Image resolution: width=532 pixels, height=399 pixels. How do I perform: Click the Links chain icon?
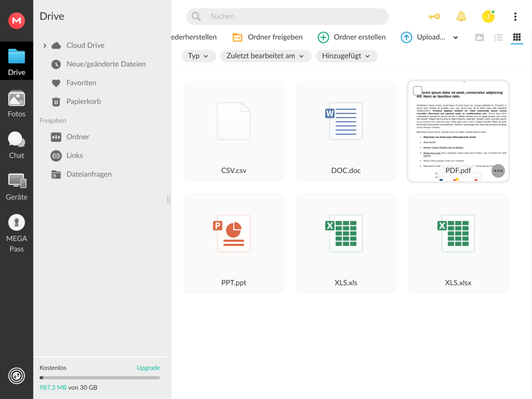pyautogui.click(x=56, y=156)
